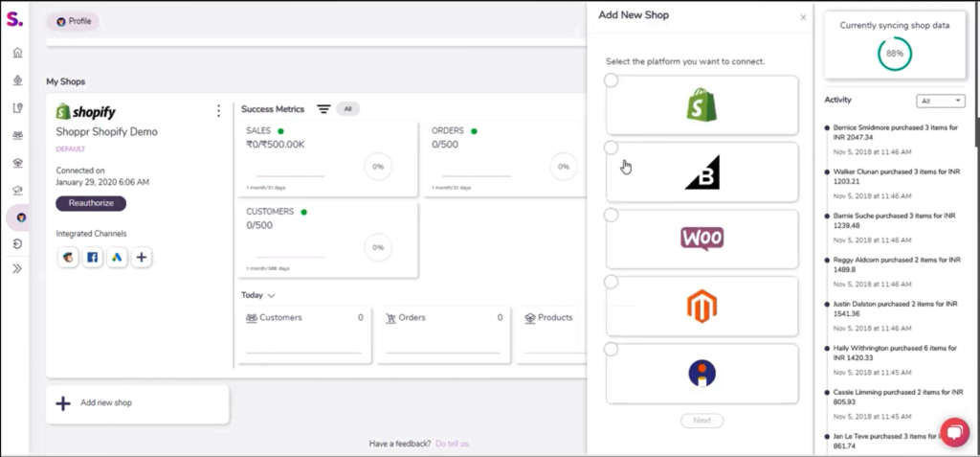
Task: Click the Mailchimp integrated channel icon
Action: tap(68, 257)
